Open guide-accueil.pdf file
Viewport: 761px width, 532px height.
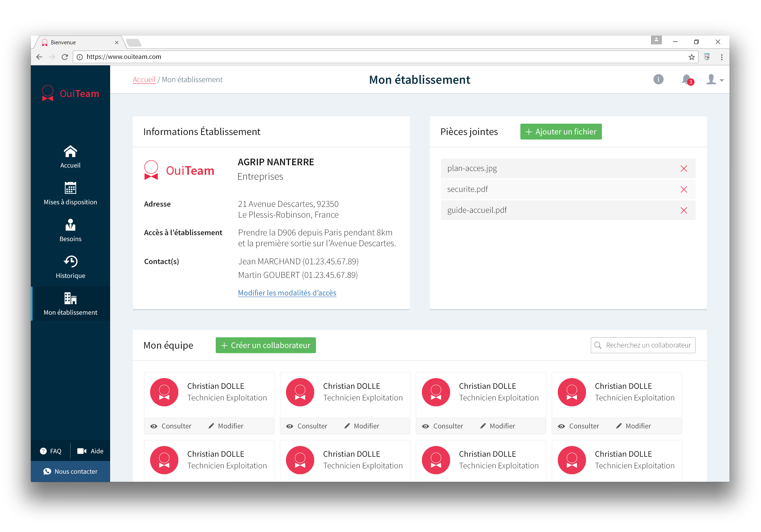pyautogui.click(x=477, y=210)
